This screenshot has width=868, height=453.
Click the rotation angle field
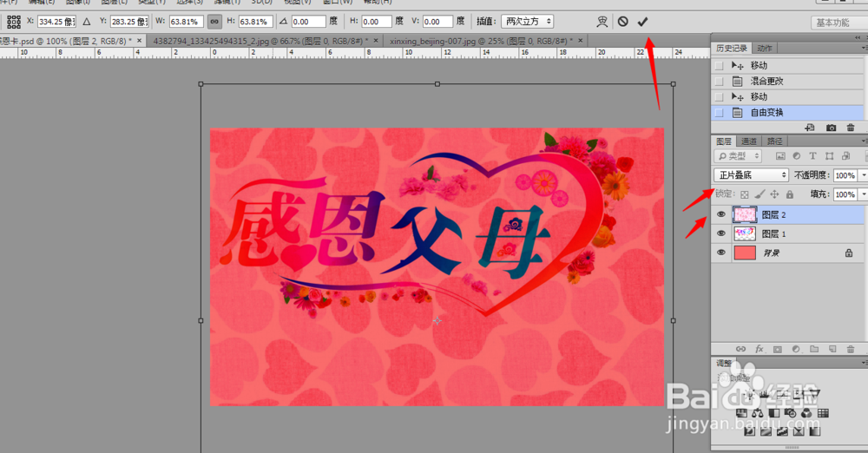pos(308,22)
